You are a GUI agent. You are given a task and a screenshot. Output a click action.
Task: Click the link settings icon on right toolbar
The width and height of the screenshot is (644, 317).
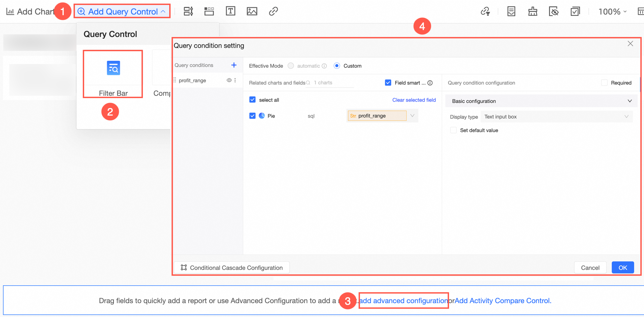point(485,12)
